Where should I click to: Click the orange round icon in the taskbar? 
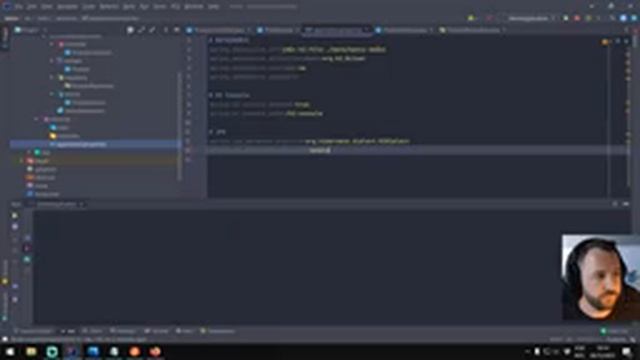click(x=134, y=352)
